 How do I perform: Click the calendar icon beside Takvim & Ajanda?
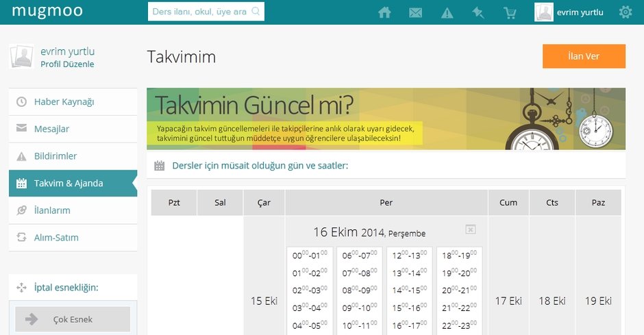[x=21, y=183]
